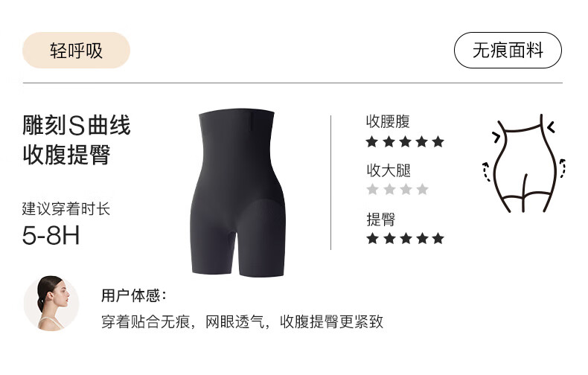Screen dimensions: 588x375
Task: Click the 5-8H wearing duration text
Action: [51, 236]
